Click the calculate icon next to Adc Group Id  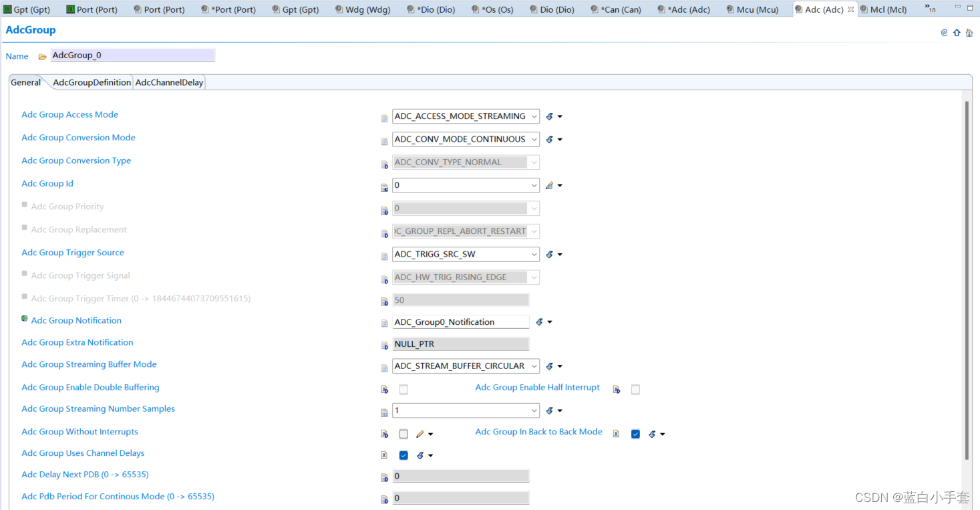coord(550,186)
